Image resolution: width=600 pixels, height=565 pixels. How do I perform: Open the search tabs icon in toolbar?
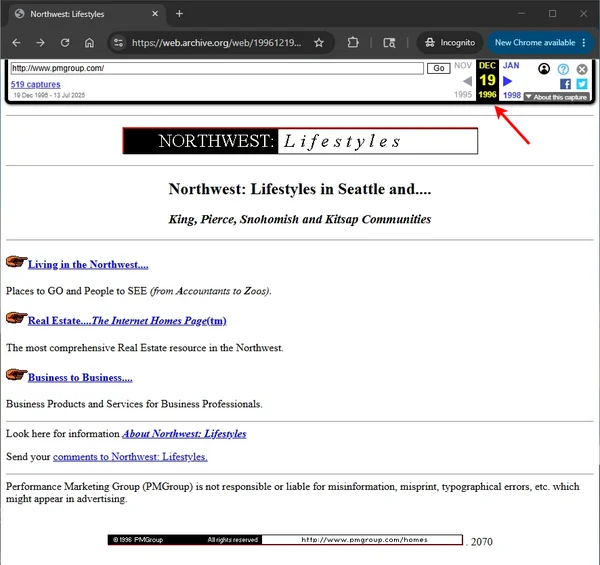tap(389, 42)
